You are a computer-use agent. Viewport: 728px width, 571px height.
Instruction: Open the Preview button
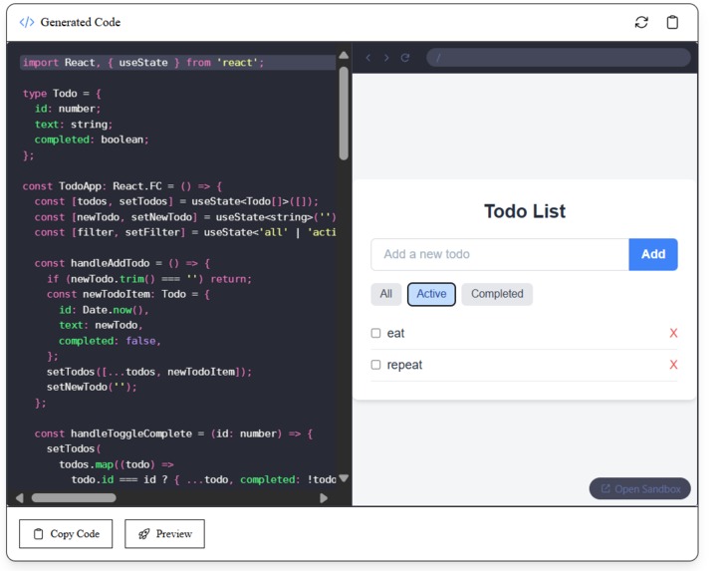165,534
